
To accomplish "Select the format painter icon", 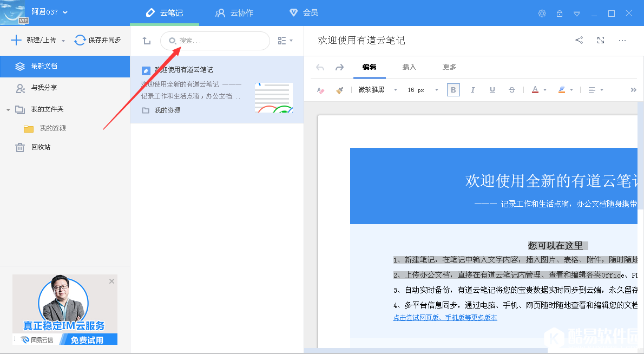I will pos(339,90).
